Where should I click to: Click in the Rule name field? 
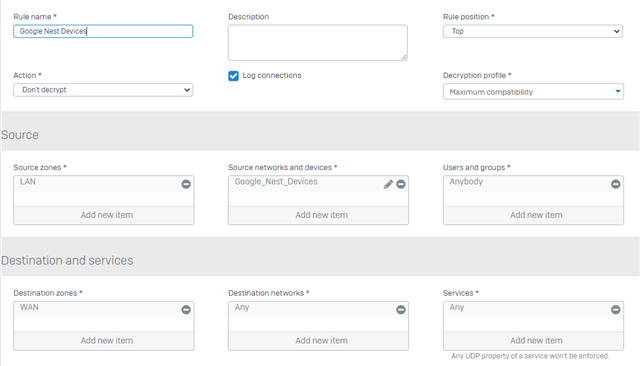pyautogui.click(x=103, y=31)
